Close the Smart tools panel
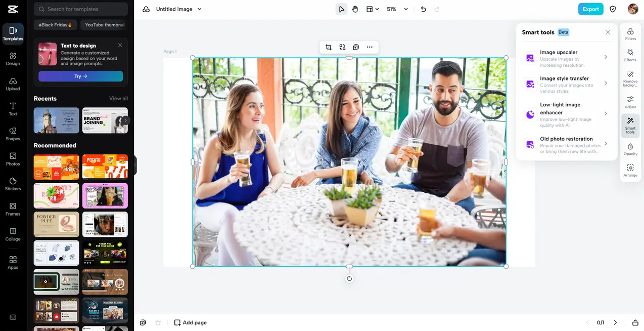Viewport: 644px width, 331px height. 608,32
